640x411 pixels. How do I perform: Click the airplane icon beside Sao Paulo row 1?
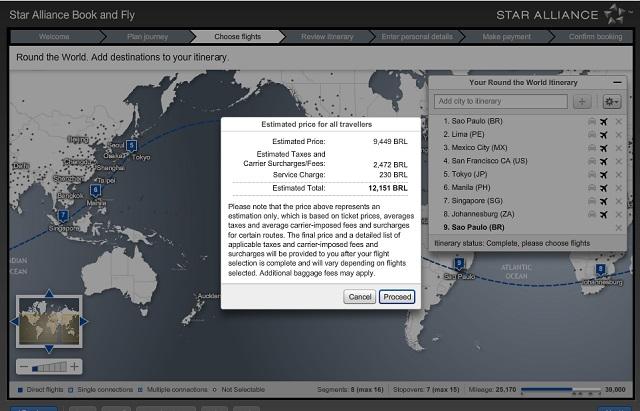click(x=604, y=121)
